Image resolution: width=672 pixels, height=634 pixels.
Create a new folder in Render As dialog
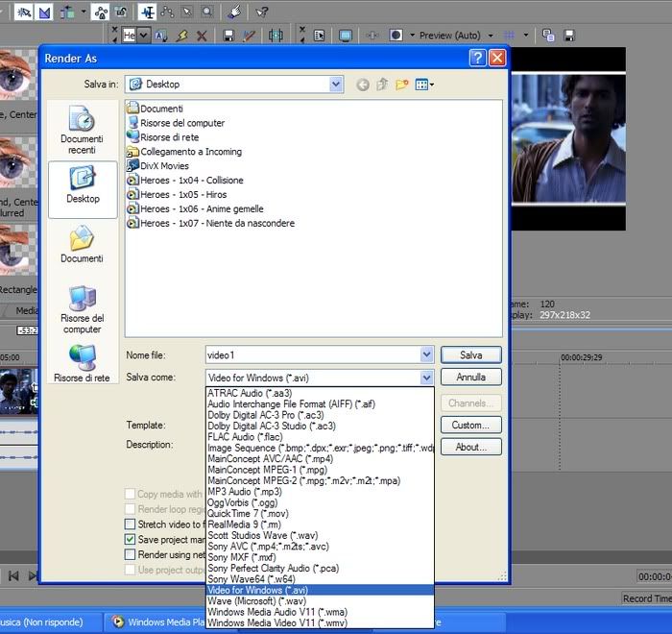click(402, 85)
